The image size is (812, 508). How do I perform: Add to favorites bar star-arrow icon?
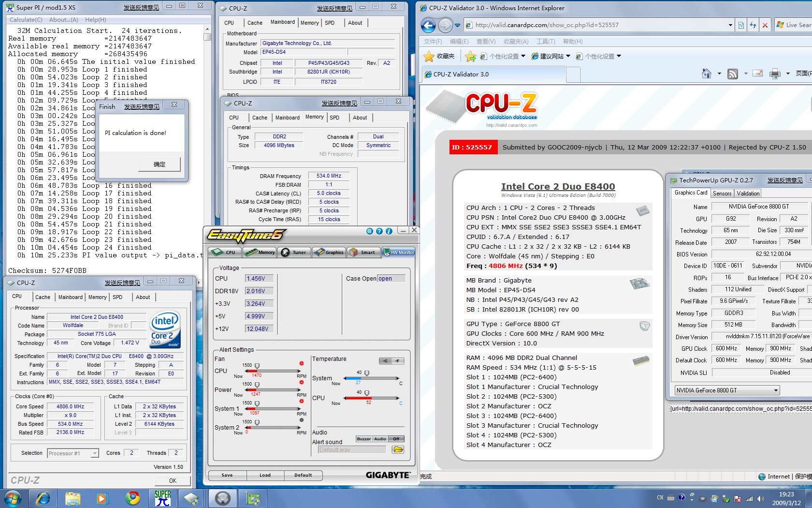click(x=470, y=56)
